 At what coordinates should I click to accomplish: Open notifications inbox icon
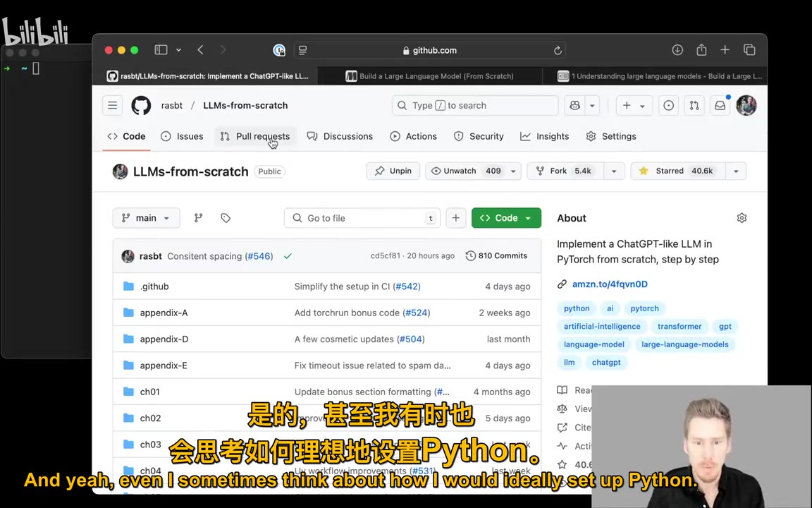point(720,105)
